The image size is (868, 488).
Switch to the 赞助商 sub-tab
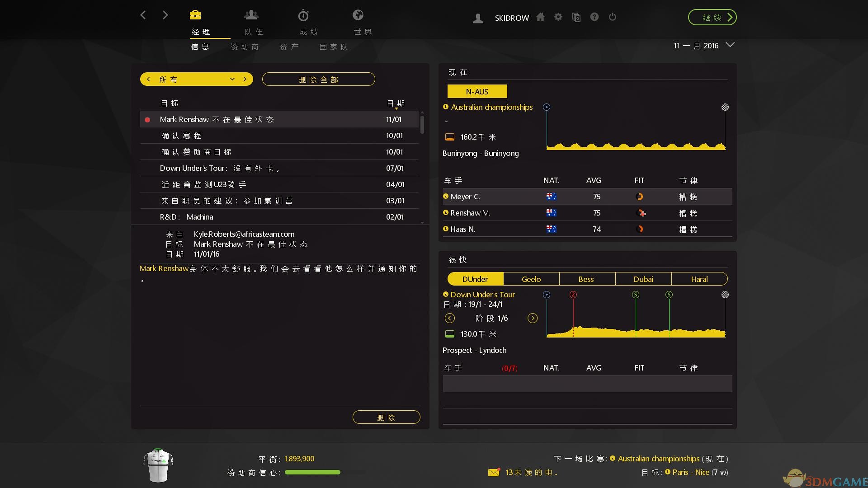[245, 47]
